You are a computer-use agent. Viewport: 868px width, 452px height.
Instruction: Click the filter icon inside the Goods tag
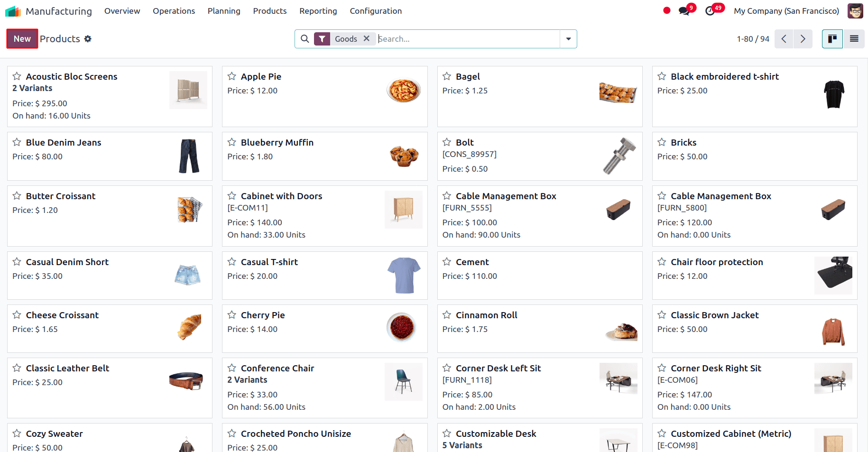[x=322, y=38]
